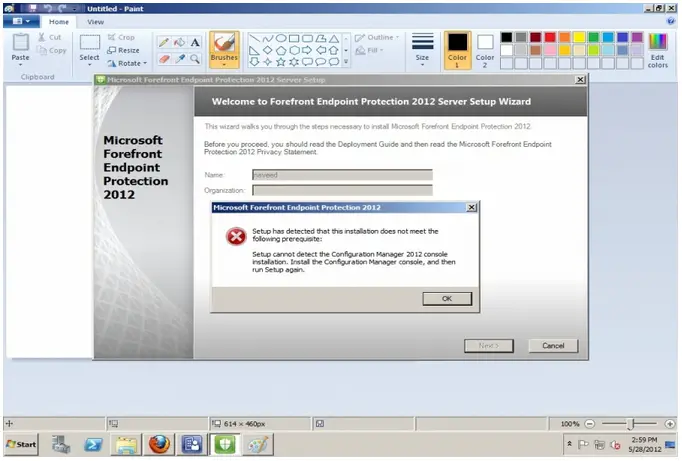682x461 pixels.
Task: Click the Crop button
Action: pos(121,37)
